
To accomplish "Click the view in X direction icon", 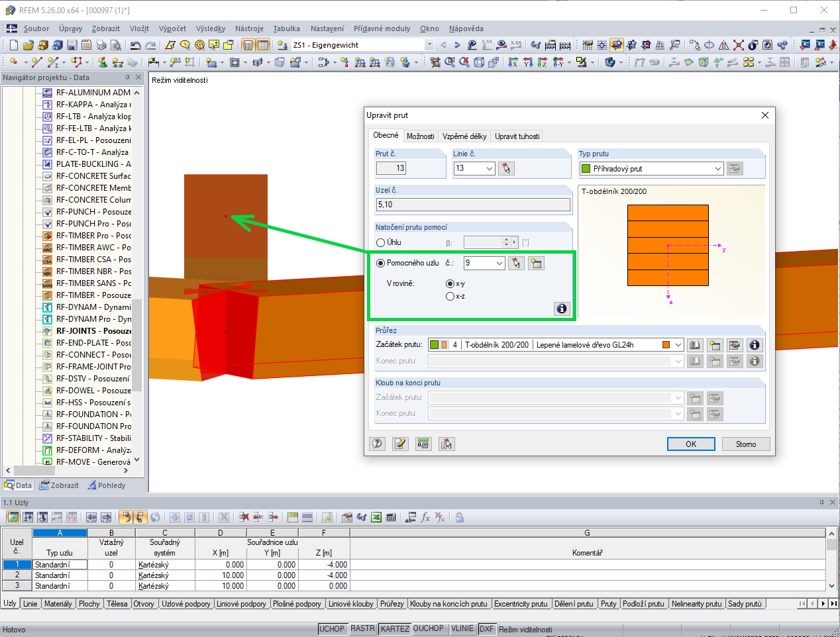I will point(513,62).
